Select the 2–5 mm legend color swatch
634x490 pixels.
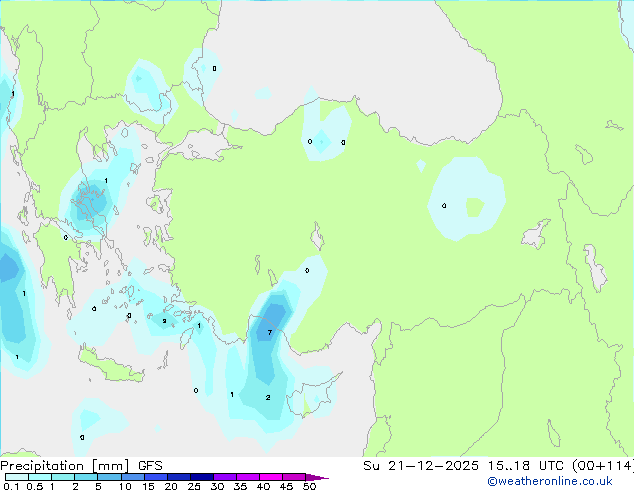(86, 477)
